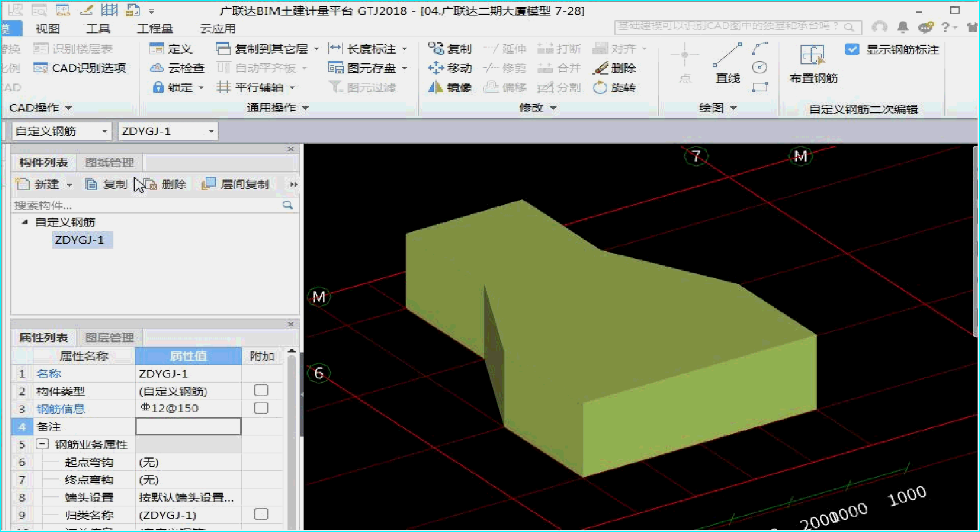
Task: Open the 新建 dropdown arrow
Action: [x=69, y=185]
